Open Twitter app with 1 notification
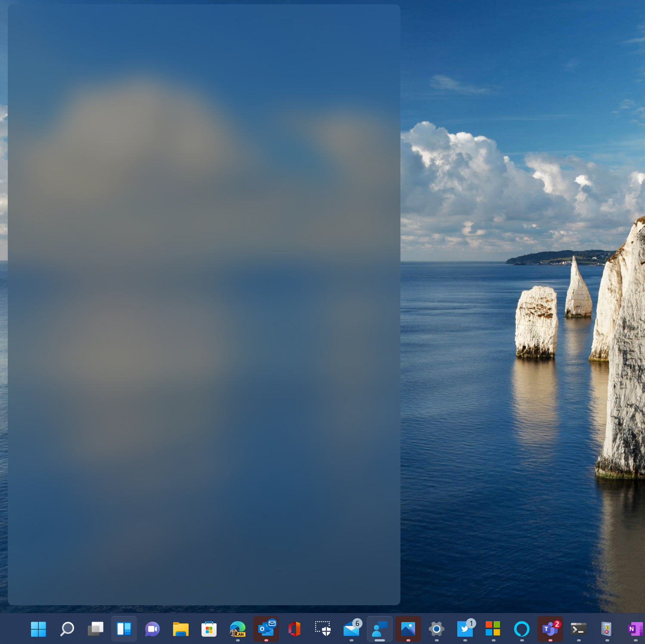This screenshot has height=644, width=645. 465,629
